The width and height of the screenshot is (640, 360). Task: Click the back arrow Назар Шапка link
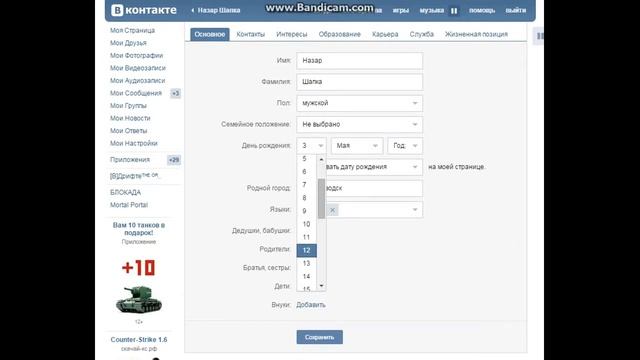pyautogui.click(x=216, y=10)
